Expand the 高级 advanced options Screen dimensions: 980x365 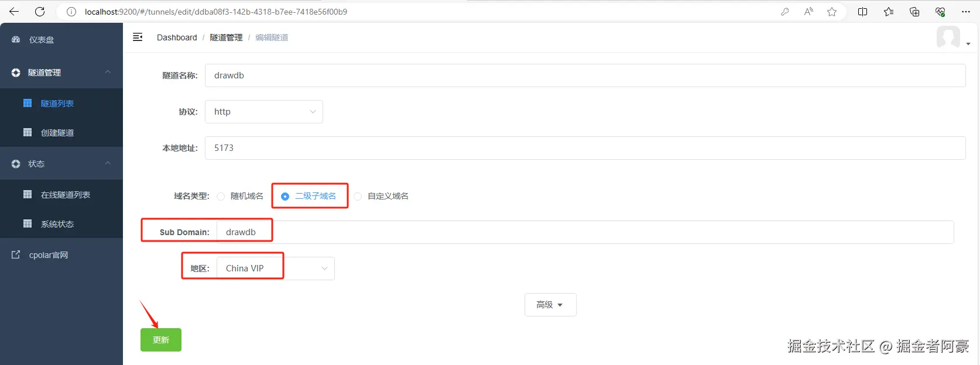pos(550,305)
